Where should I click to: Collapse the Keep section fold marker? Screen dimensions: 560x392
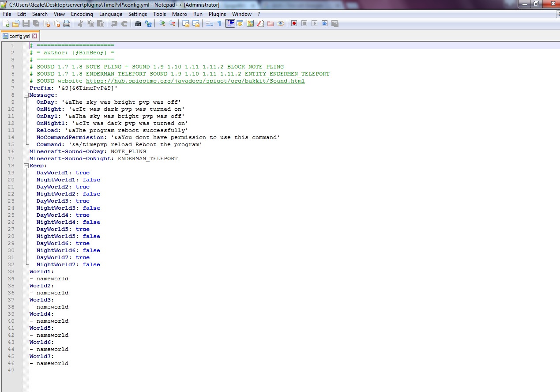[26, 166]
